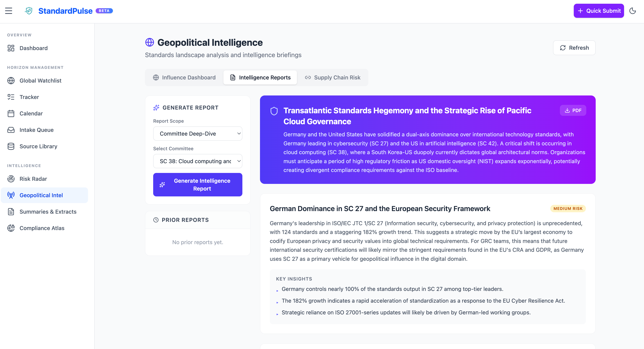Toggle dark mode with the moon icon
This screenshot has width=644, height=349.
click(633, 11)
